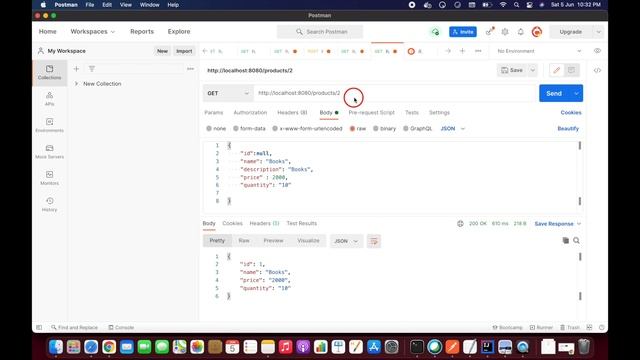Click the filter icon in collections panel

click(x=92, y=69)
